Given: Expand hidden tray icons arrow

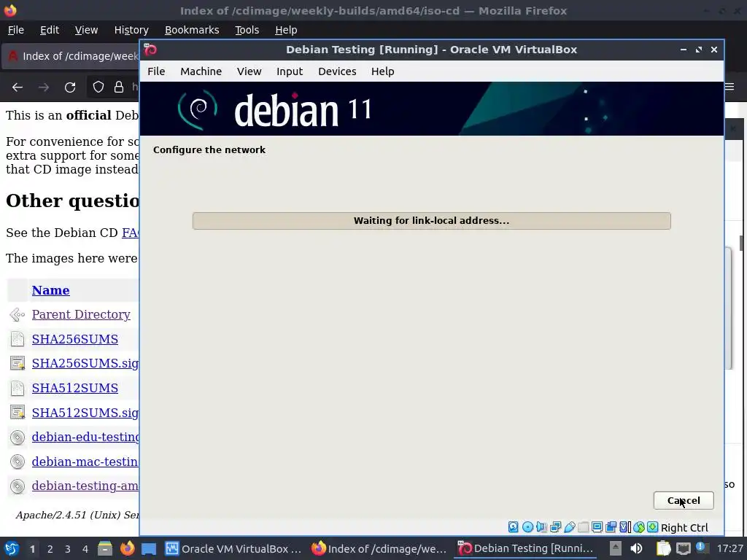Looking at the screenshot, I should (x=616, y=548).
